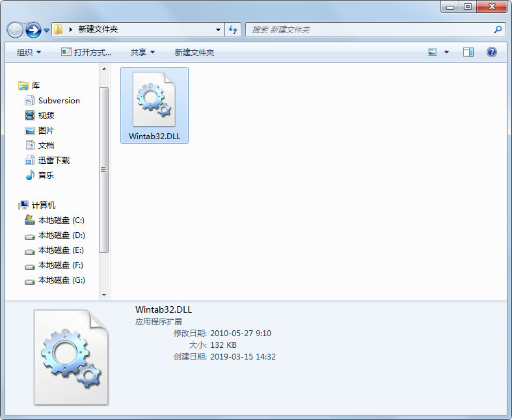Click the 创建日期 value 2019-03-15 14:32
The image size is (512, 420).
[x=243, y=357]
